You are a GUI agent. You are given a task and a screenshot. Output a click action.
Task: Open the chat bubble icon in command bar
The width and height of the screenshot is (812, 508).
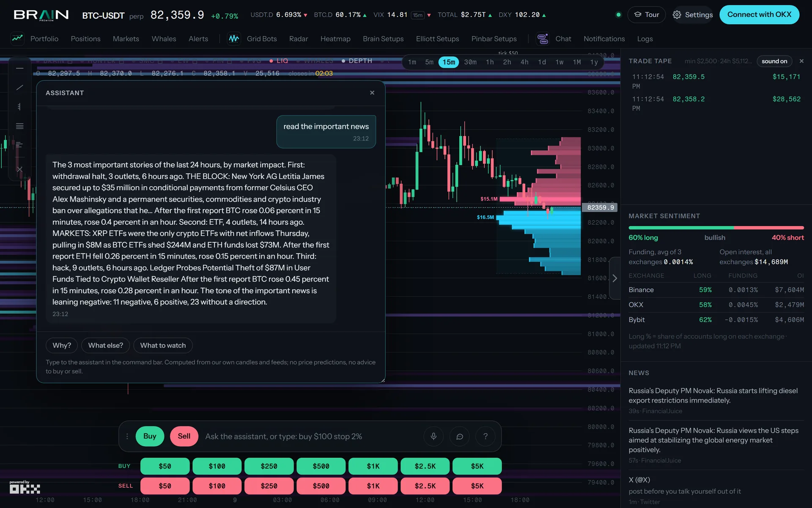click(460, 436)
